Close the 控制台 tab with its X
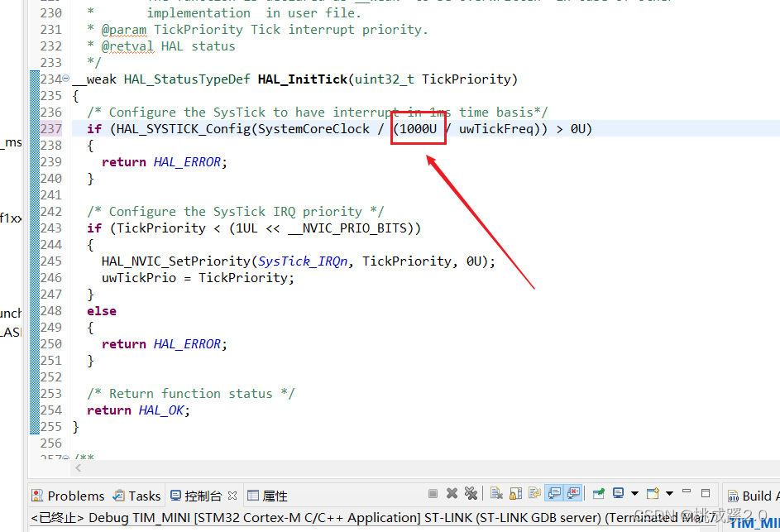Viewport: 780px width, 532px height. tap(232, 496)
